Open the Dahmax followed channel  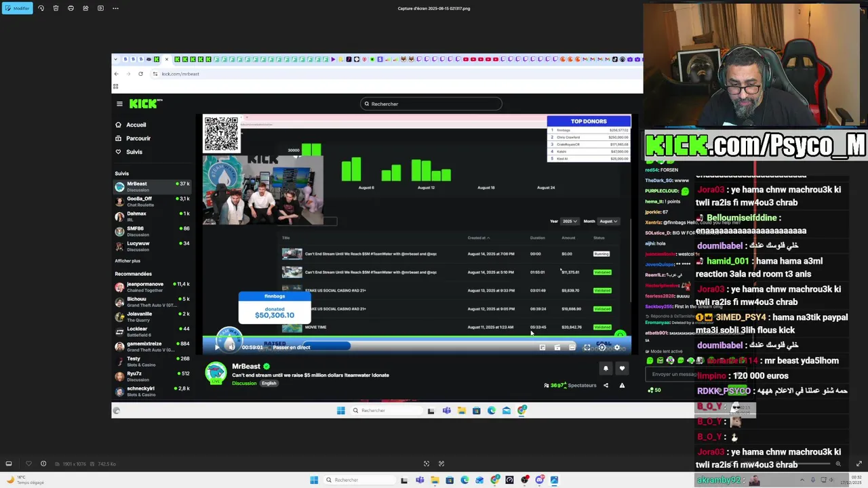pyautogui.click(x=153, y=216)
